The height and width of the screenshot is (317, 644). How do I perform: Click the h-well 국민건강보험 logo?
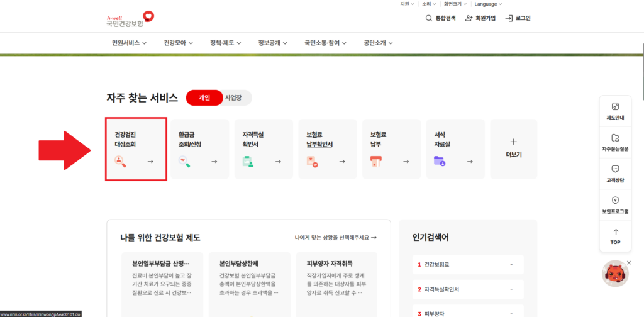130,19
